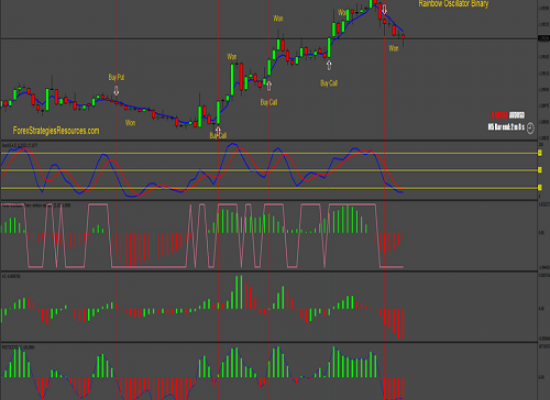Click middle yellow level marker on right axis

coord(540,170)
